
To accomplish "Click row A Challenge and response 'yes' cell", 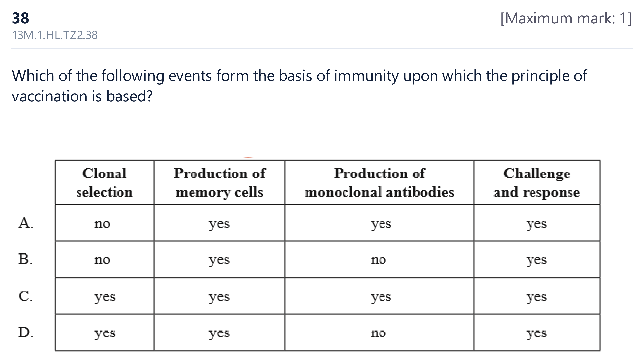I will (x=537, y=223).
